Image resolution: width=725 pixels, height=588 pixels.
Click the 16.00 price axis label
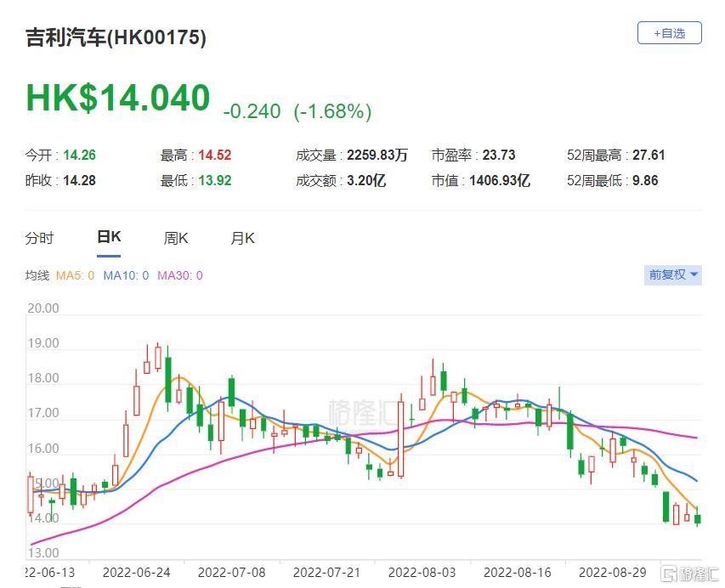(43, 449)
